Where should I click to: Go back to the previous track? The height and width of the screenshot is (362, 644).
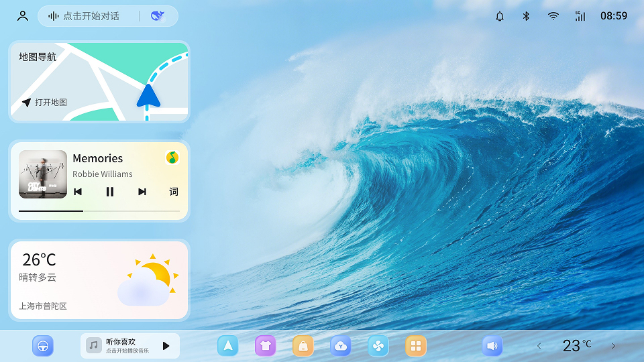pos(78,192)
